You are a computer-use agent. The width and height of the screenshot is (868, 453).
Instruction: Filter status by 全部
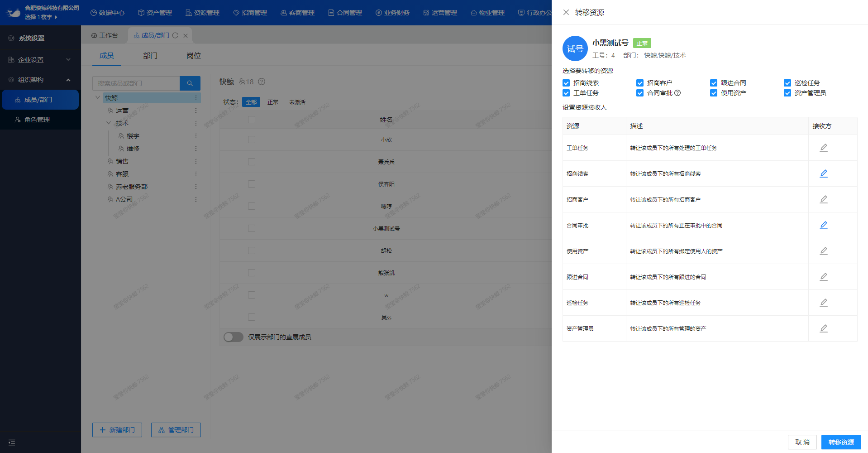(251, 102)
